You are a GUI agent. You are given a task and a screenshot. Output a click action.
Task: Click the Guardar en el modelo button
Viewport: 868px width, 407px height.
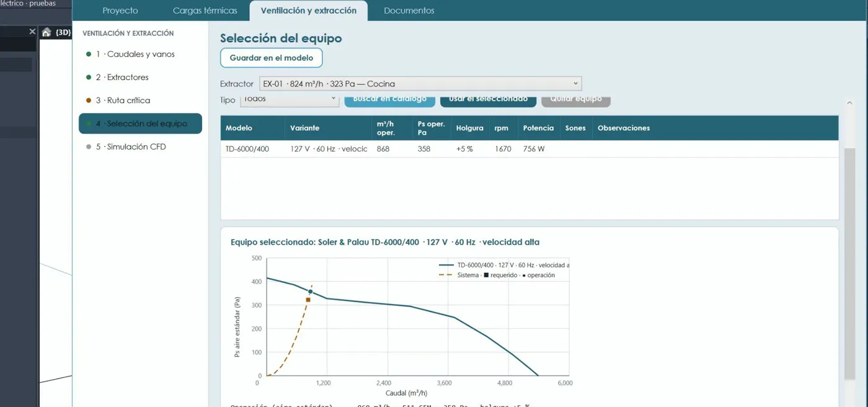coord(272,58)
